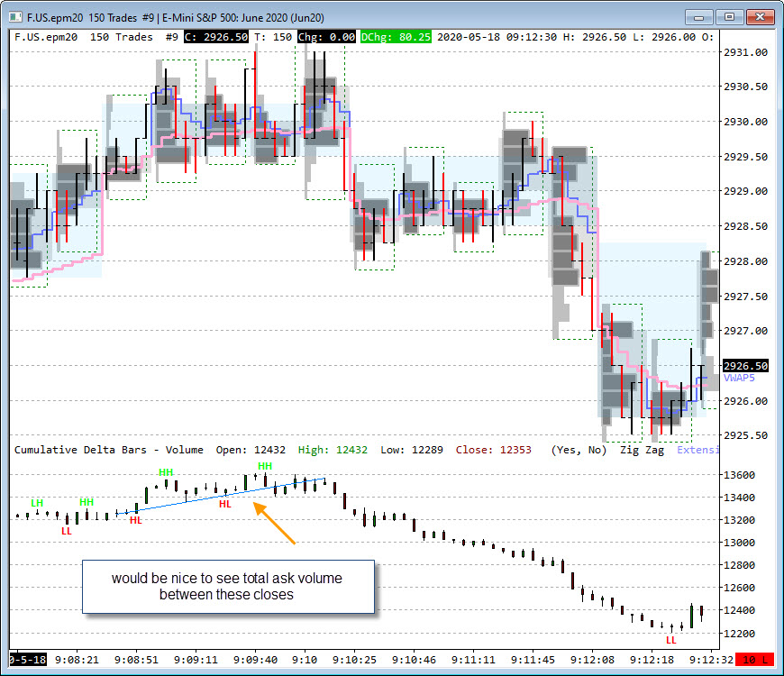
Task: Click the 13000 delta scale label
Action: tap(739, 543)
